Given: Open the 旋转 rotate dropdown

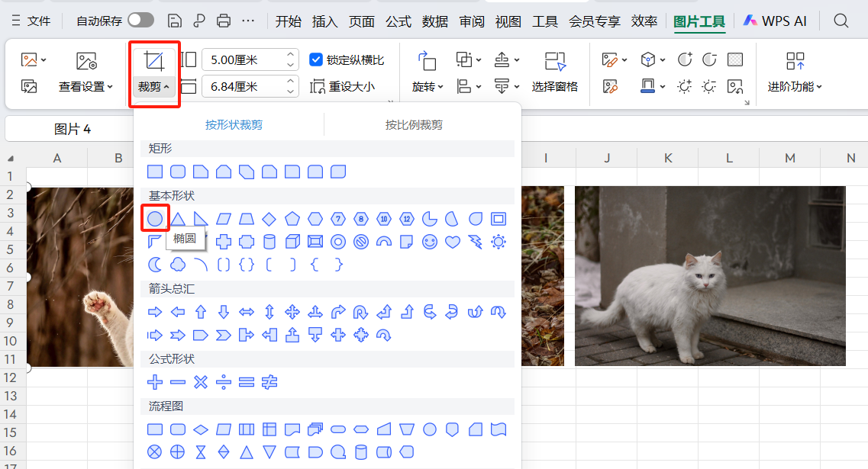Looking at the screenshot, I should tap(428, 87).
